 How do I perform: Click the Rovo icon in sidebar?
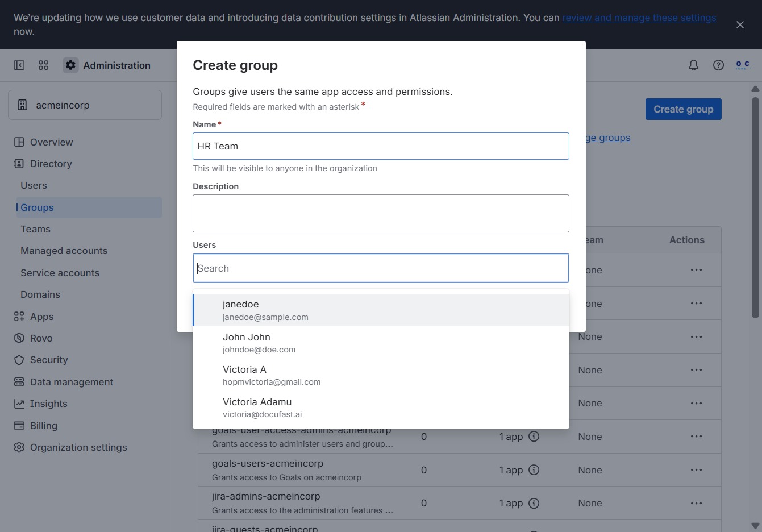pos(19,338)
